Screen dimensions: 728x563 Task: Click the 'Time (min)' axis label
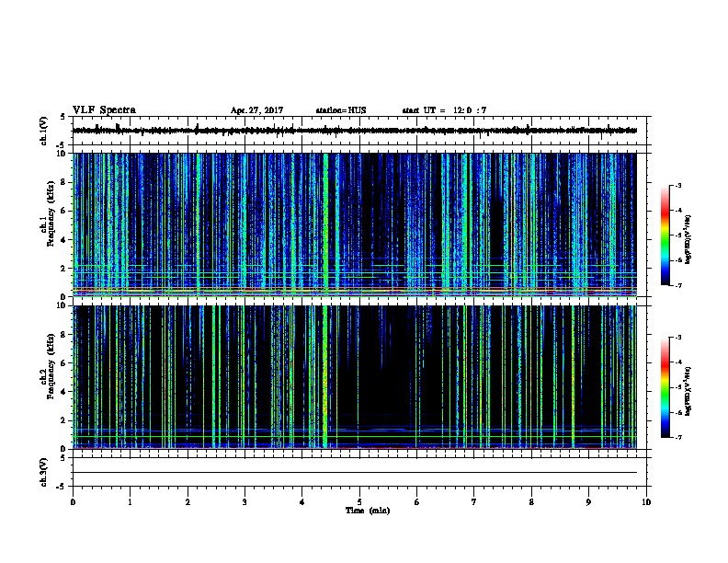pyautogui.click(x=368, y=511)
